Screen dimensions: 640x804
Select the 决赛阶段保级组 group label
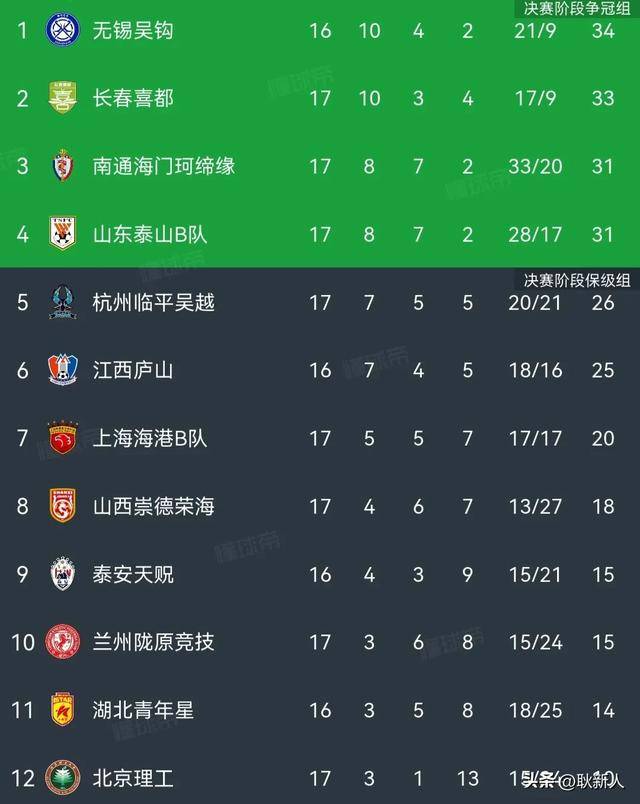[x=577, y=279]
